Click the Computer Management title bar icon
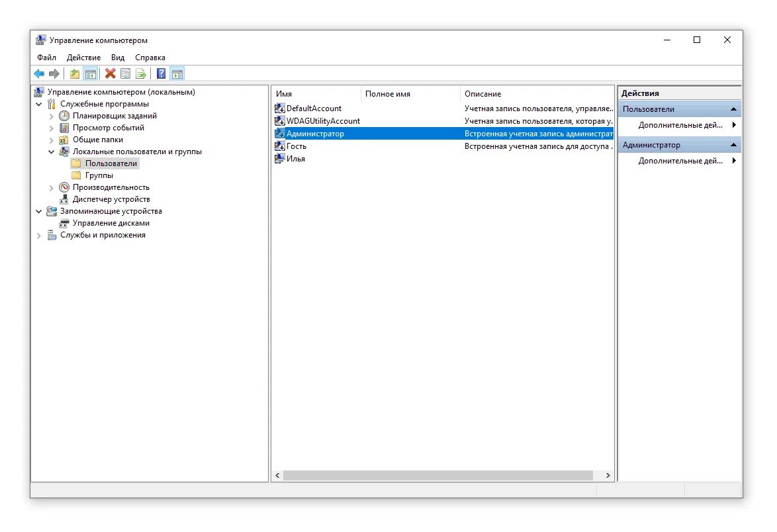The height and width of the screenshot is (532, 777). tap(40, 40)
